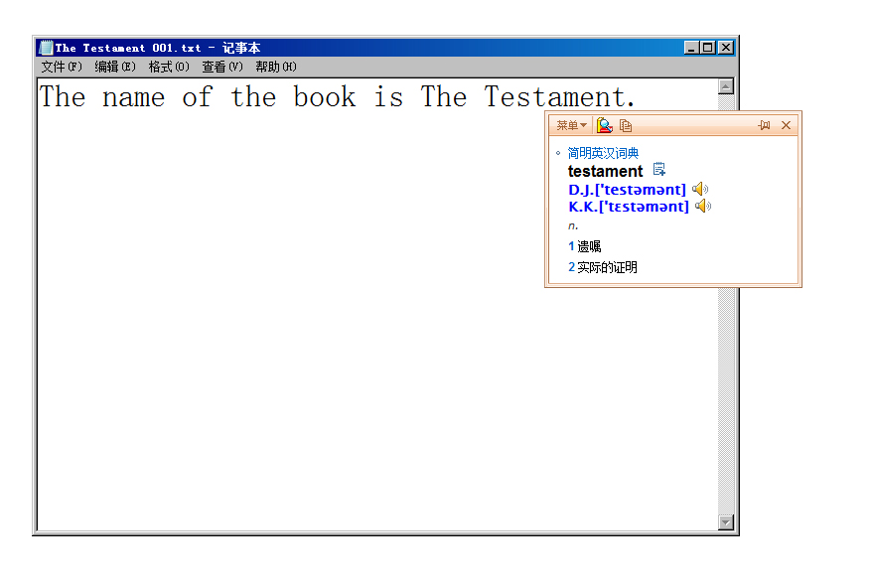Open the 编辑(E) menu
The image size is (872, 588).
(115, 67)
